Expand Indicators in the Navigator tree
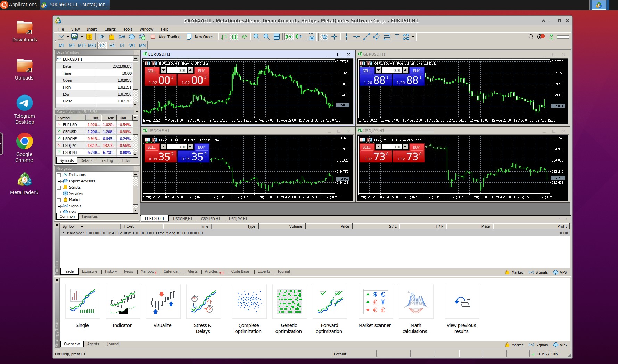Image resolution: width=618 pixels, height=364 pixels. click(59, 175)
